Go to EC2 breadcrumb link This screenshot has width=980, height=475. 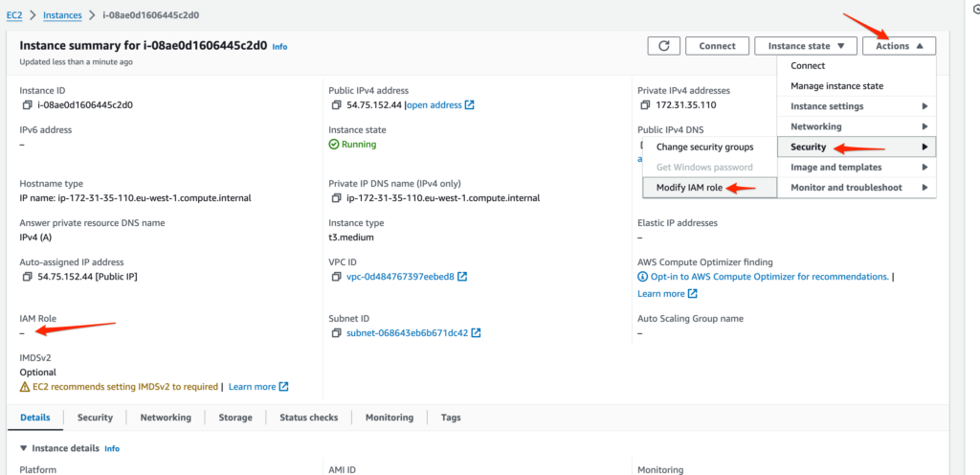(x=14, y=14)
